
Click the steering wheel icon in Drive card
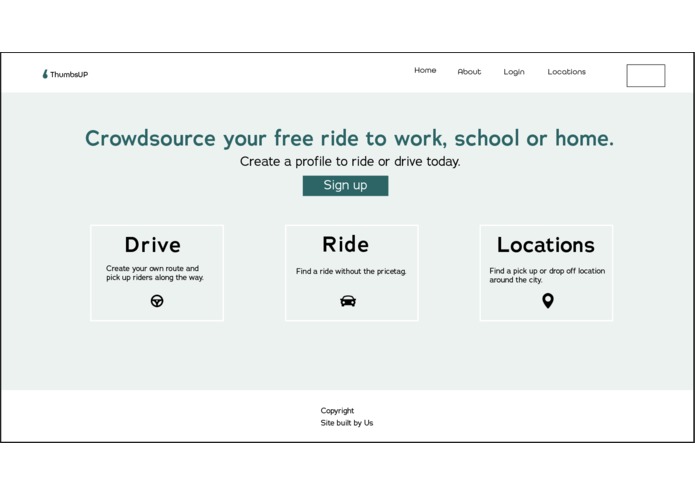(x=157, y=301)
